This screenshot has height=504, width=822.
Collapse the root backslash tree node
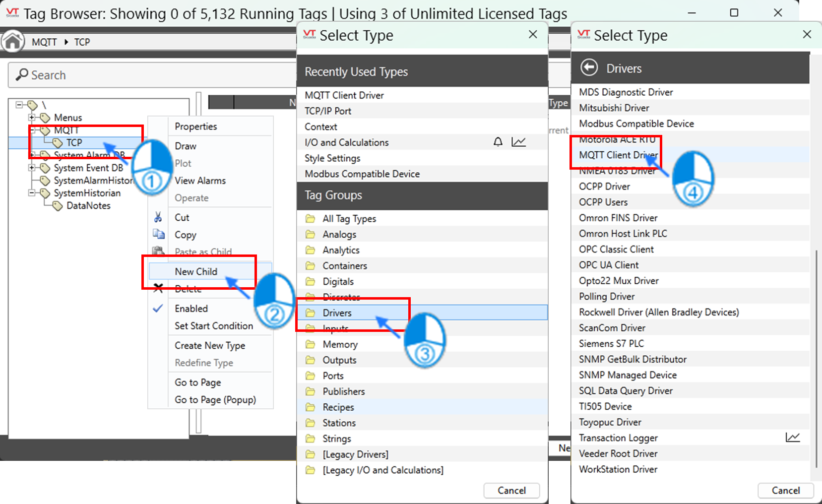(19, 105)
